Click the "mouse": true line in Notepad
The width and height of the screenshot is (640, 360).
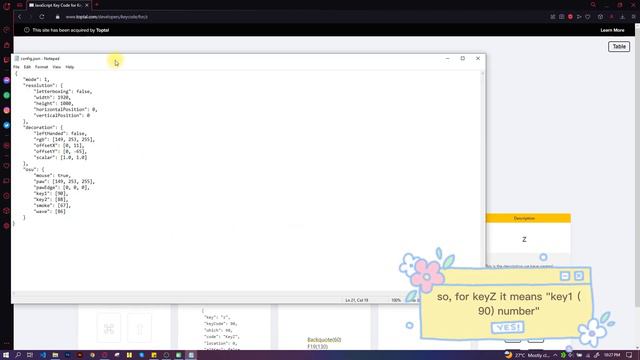pyautogui.click(x=52, y=176)
